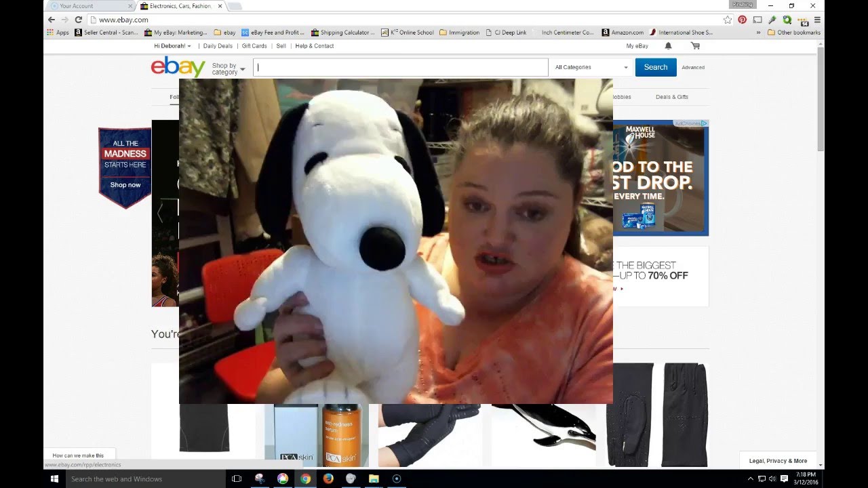Open the taskbar clock showing 7:18 PM
The height and width of the screenshot is (488, 868).
click(806, 479)
